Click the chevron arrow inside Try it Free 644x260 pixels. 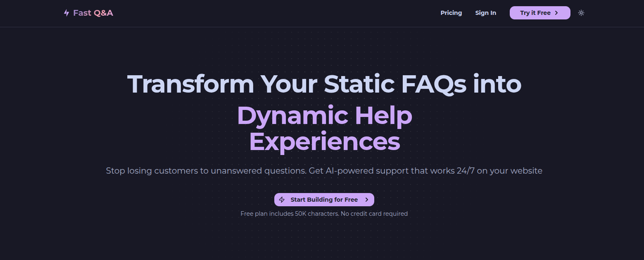(556, 13)
